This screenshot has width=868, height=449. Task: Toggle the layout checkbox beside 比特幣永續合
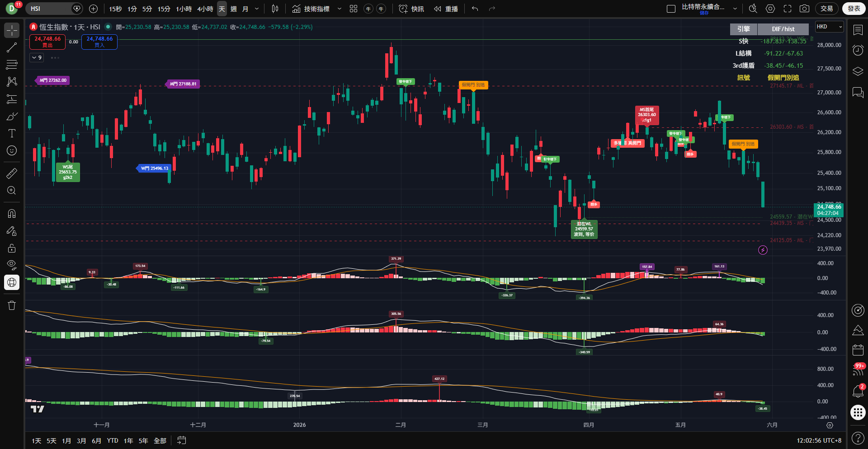click(x=671, y=9)
